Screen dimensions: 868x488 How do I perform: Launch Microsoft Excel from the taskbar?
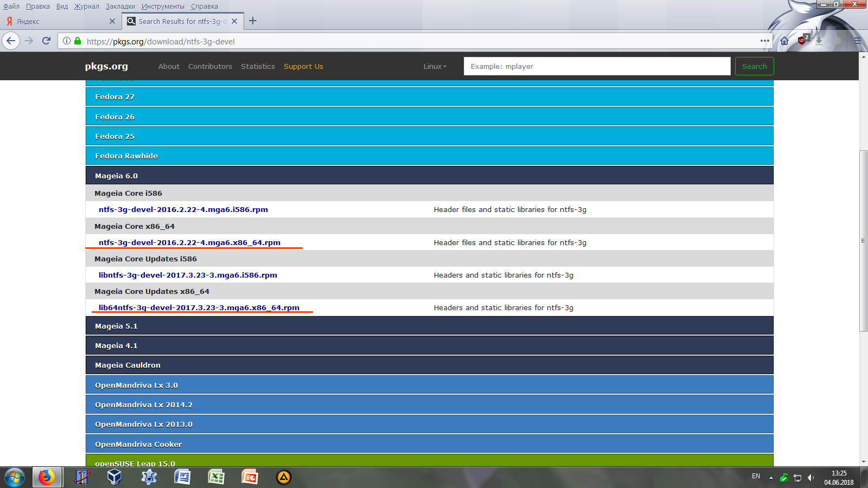click(x=216, y=477)
